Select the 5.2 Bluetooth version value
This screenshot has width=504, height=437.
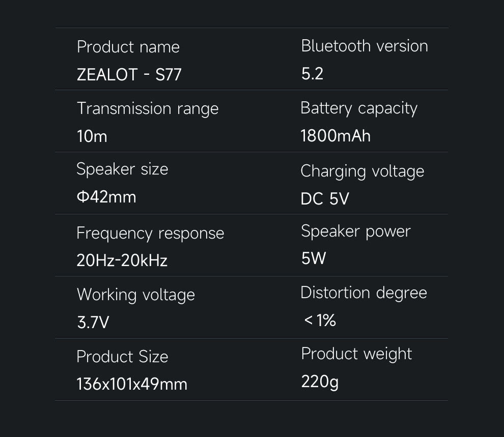tap(312, 74)
